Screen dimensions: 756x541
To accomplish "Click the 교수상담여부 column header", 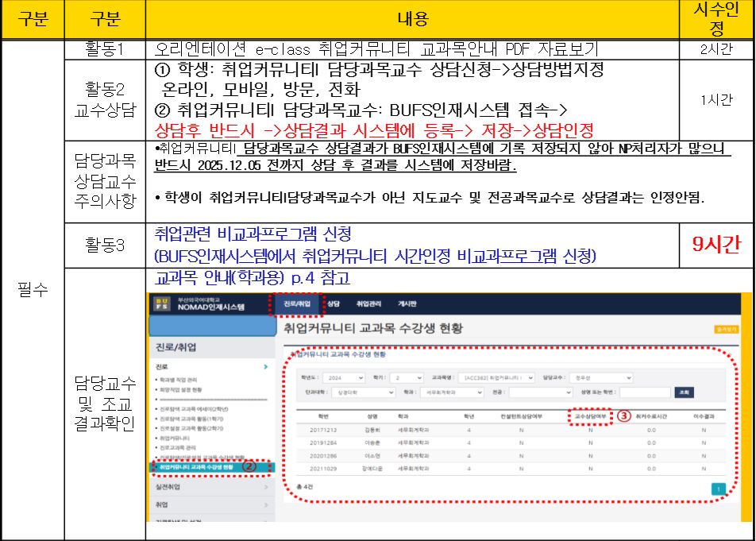I will (589, 416).
